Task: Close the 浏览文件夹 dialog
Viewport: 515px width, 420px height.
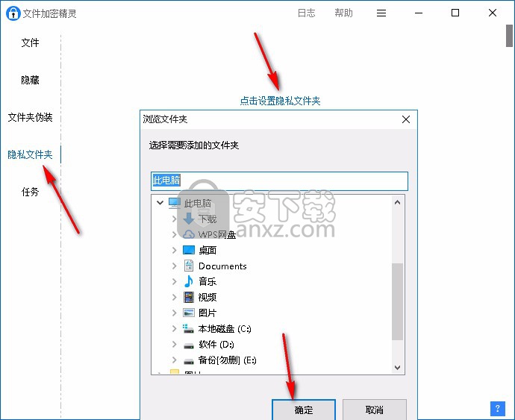Action: pos(406,119)
